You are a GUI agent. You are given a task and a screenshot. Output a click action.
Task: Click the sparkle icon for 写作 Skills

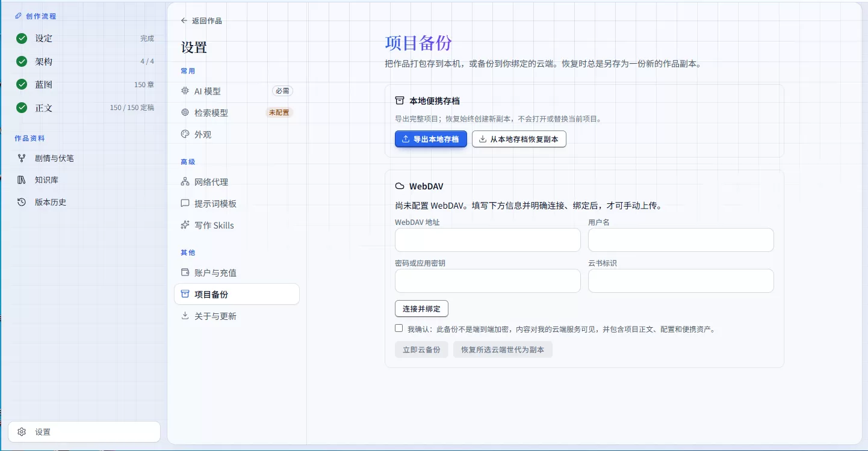pos(185,225)
